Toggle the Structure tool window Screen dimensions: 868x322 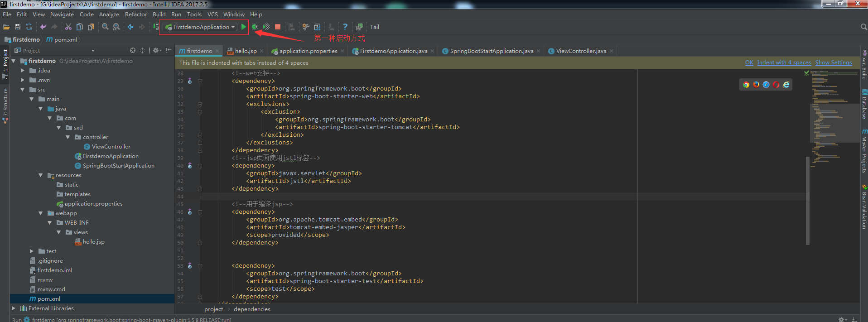pos(5,105)
